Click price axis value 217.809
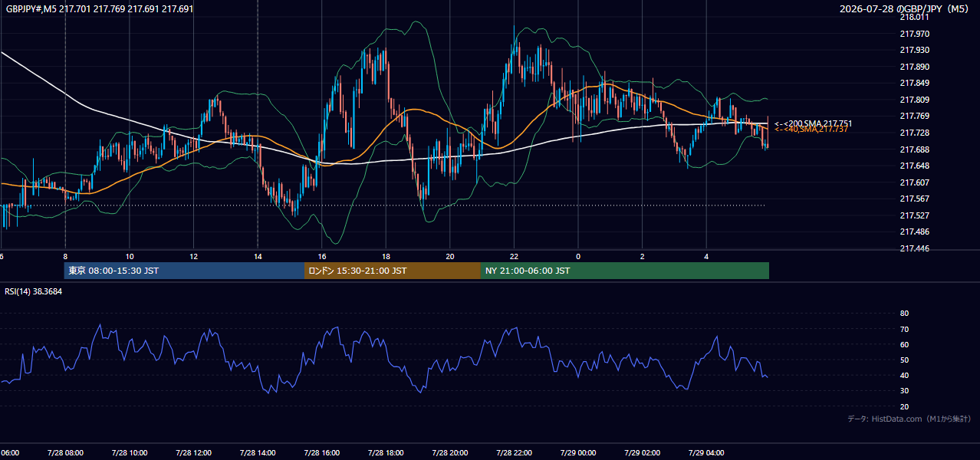 click(914, 100)
